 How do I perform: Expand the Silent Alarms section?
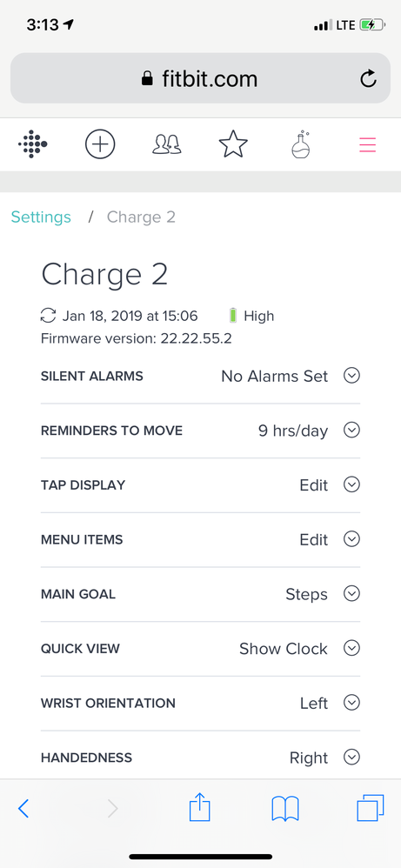point(200,377)
